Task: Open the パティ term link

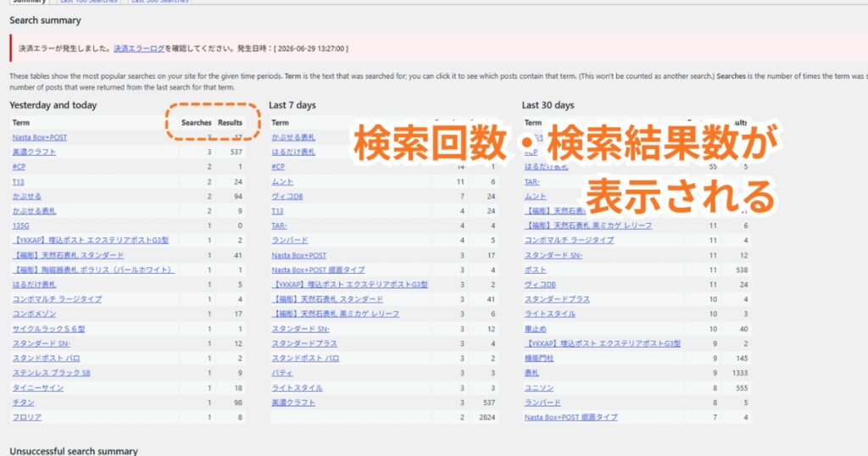Action: click(x=282, y=373)
